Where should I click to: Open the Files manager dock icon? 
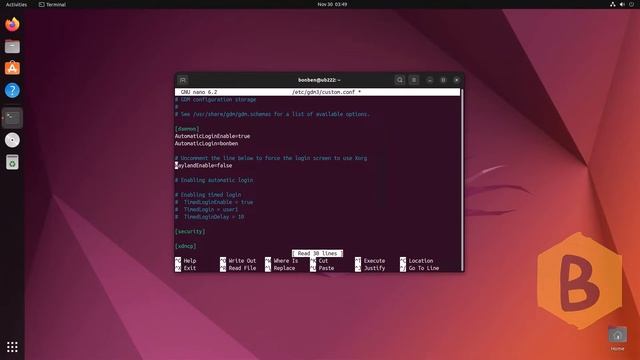click(x=12, y=47)
